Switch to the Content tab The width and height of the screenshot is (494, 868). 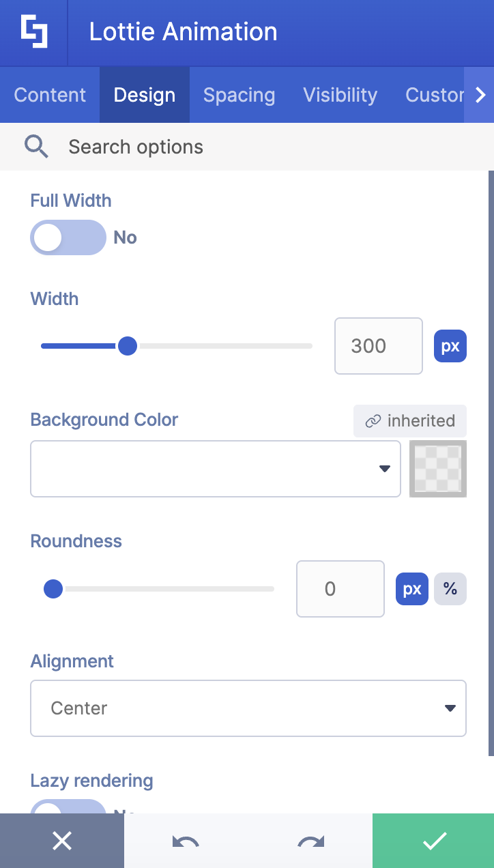pos(49,95)
